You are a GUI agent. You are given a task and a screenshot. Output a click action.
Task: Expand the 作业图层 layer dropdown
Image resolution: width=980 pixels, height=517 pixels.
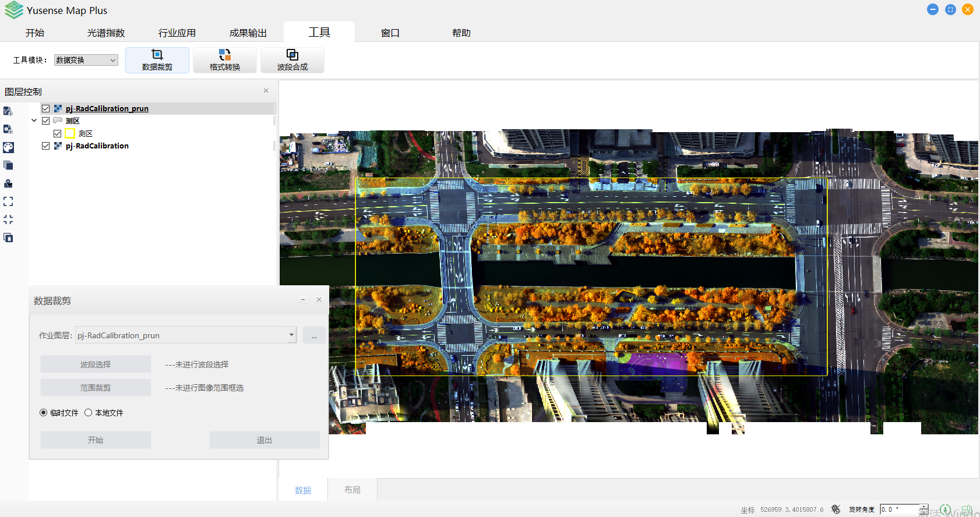point(291,335)
